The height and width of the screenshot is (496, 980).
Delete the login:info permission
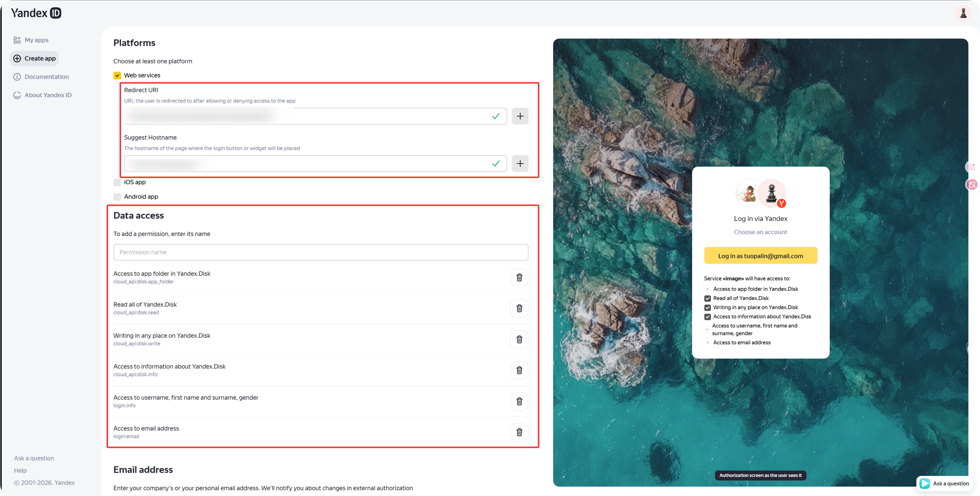tap(519, 401)
